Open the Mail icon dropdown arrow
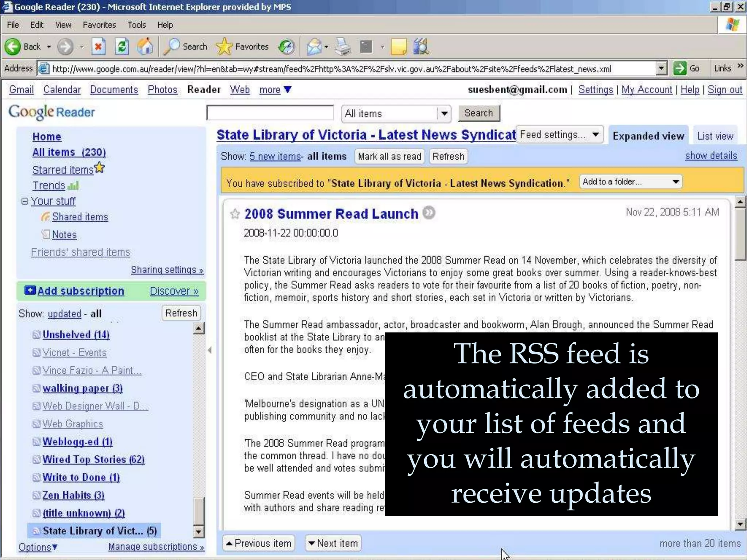Image resolution: width=747 pixels, height=560 pixels. coord(326,47)
